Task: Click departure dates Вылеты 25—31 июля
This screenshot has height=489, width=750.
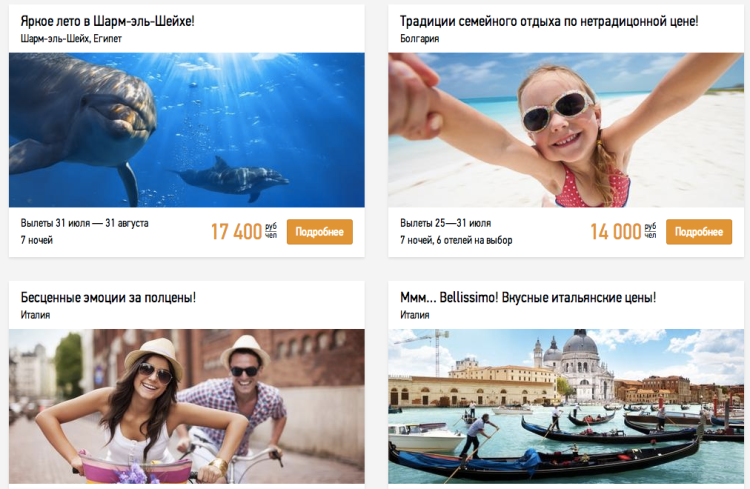Action: tap(445, 223)
